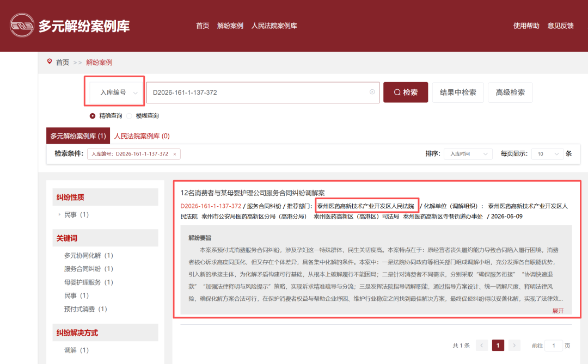Filter by keyword 预付式消费 (1)
This screenshot has width=588, height=364.
click(85, 309)
